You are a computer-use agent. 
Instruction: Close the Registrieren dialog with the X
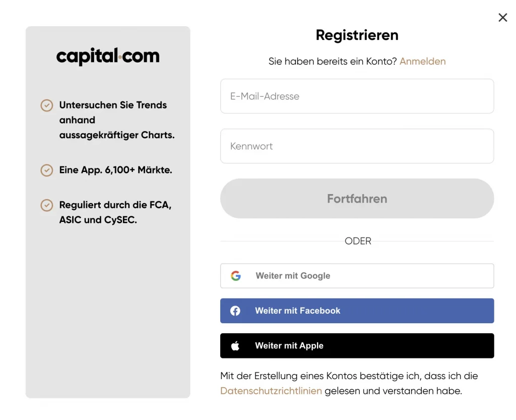coord(502,18)
